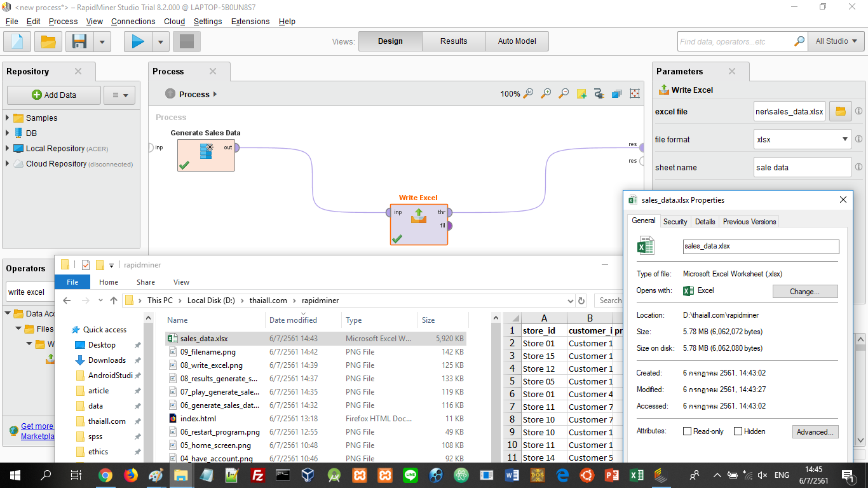Open the All Studio search scope dropdown
This screenshot has height=488, width=868.
tap(836, 41)
